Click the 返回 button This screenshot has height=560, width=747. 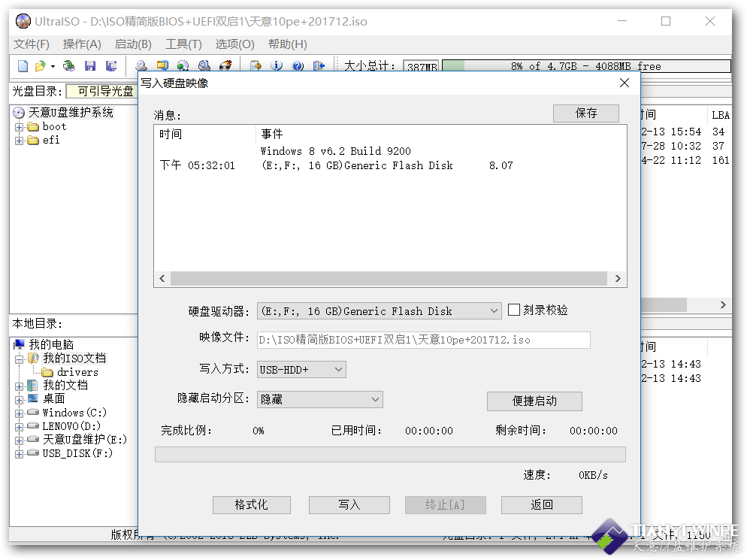tap(542, 505)
